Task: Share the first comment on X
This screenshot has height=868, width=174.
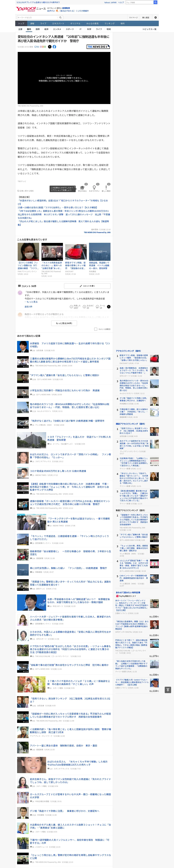Action: click(108, 307)
